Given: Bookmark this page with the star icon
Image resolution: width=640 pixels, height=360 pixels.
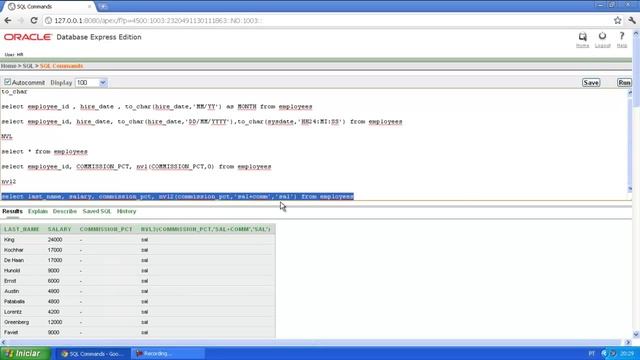Looking at the screenshot, I should coord(618,20).
